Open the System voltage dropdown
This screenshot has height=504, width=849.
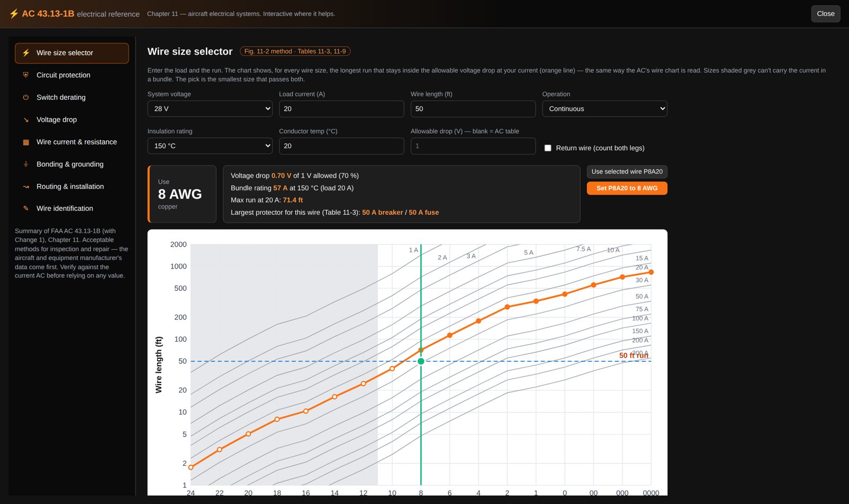[210, 109]
